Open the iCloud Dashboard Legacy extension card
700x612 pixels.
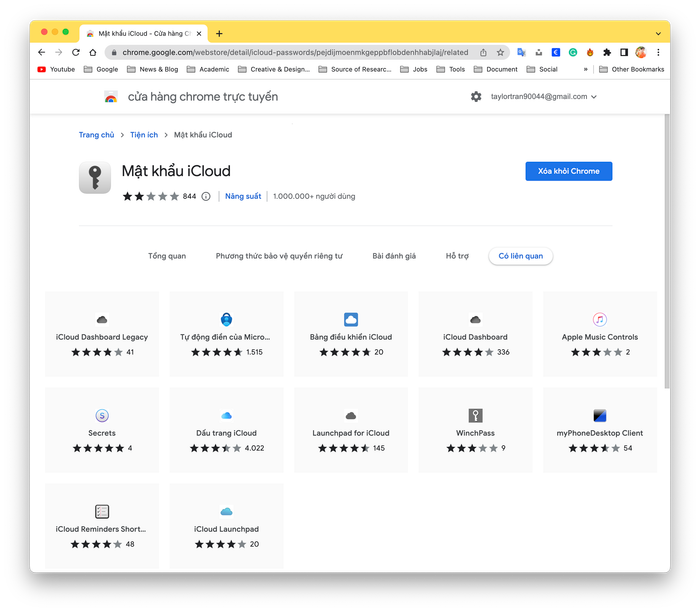pos(102,334)
